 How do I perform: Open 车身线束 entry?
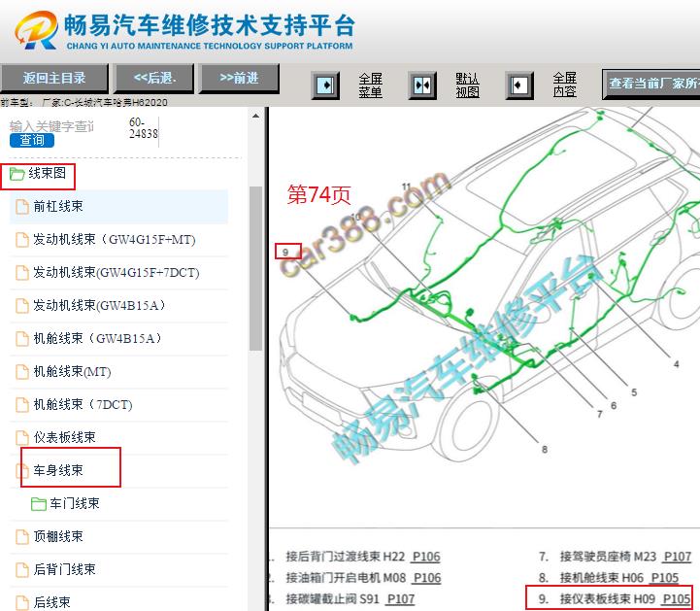point(118,471)
